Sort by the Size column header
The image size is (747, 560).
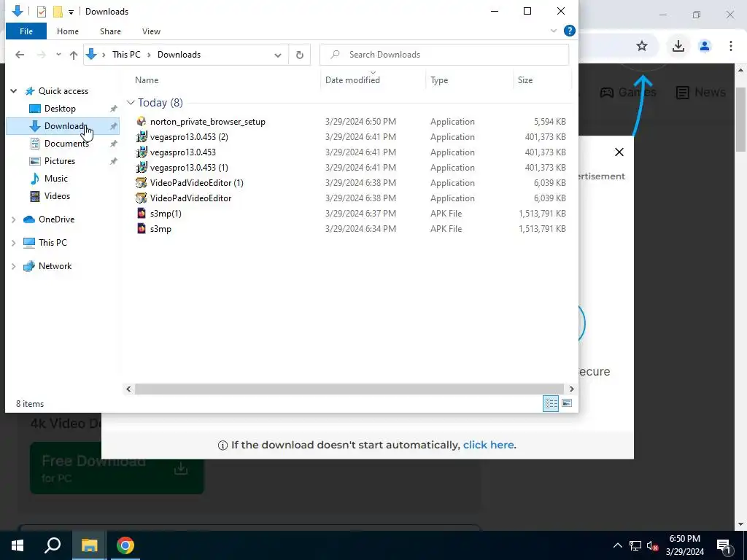(525, 80)
